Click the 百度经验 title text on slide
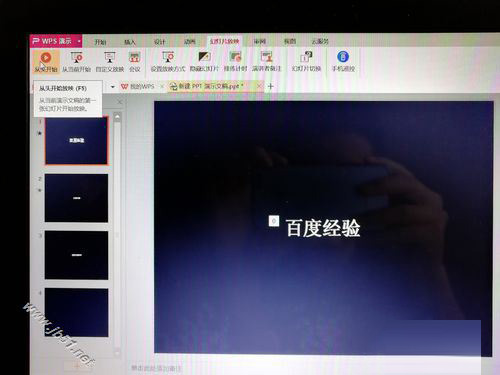Image resolution: width=500 pixels, height=375 pixels. point(323,229)
